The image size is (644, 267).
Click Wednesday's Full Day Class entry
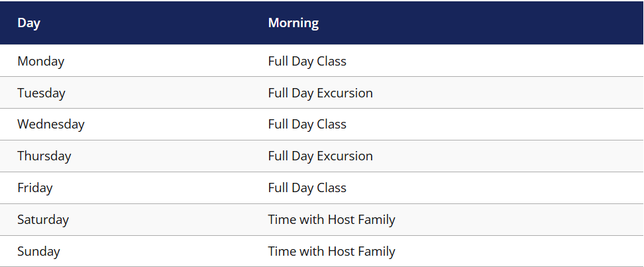click(x=307, y=125)
